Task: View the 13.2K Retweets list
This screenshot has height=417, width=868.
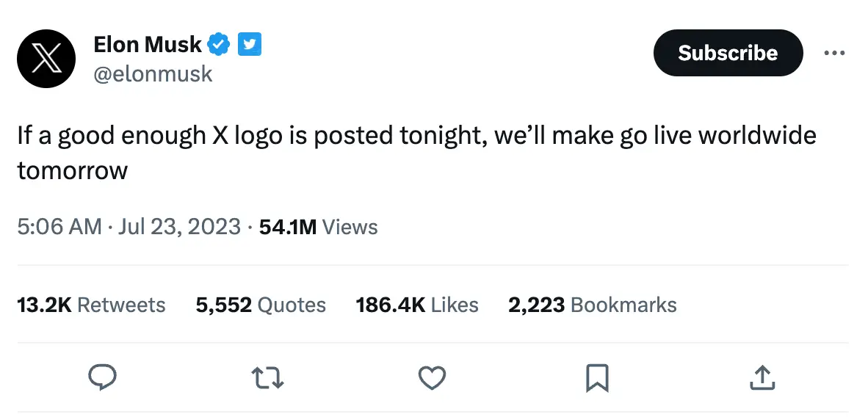Action: (x=91, y=305)
